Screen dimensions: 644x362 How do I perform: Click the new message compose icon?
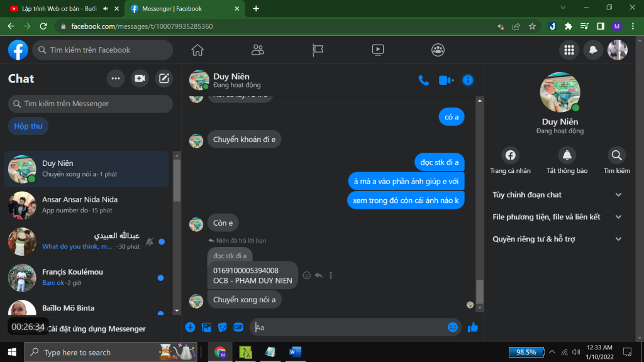(164, 79)
